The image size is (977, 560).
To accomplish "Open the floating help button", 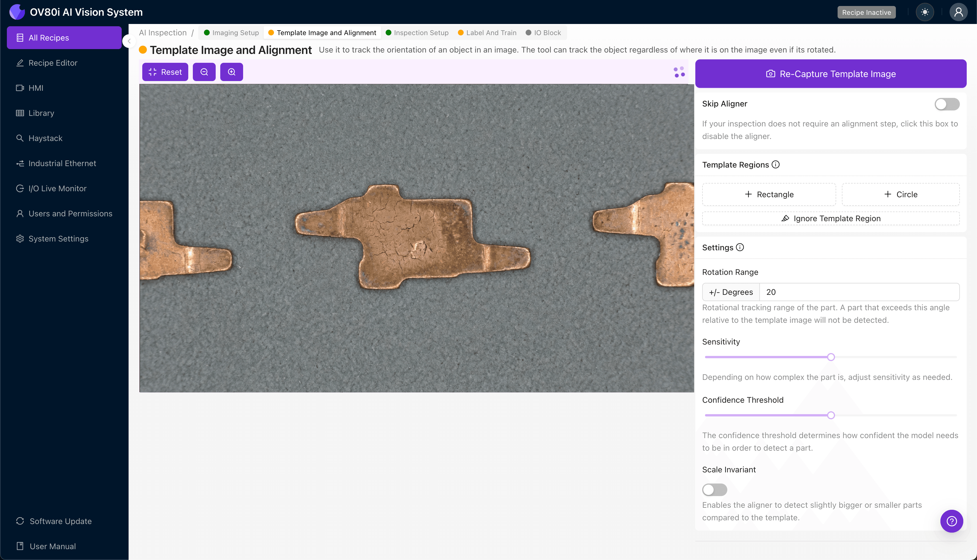I will (x=952, y=521).
